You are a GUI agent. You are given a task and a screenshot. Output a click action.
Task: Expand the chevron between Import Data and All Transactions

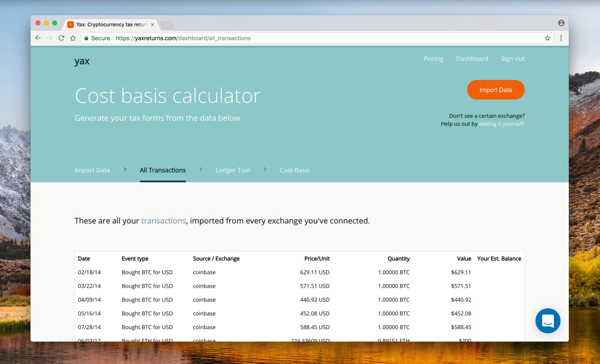point(125,169)
